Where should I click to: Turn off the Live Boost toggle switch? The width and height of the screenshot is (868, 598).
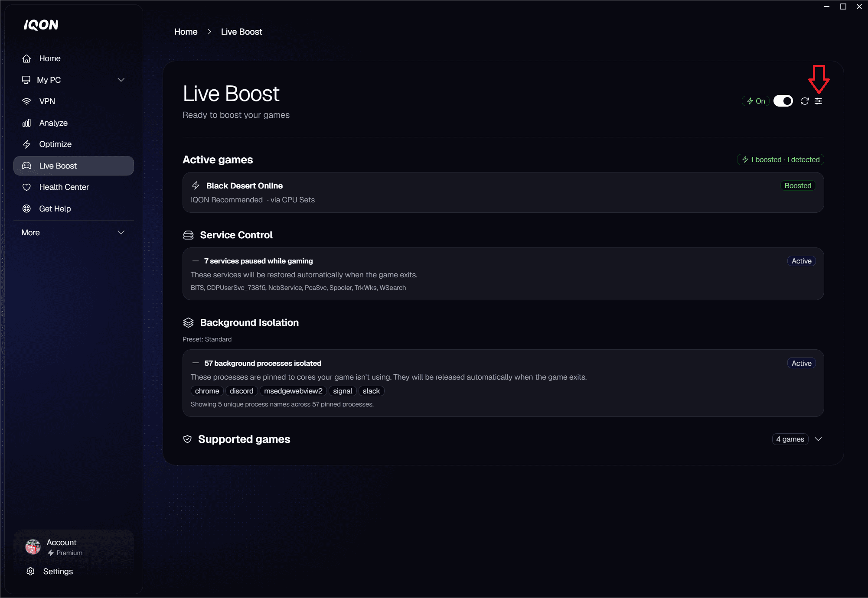point(783,101)
